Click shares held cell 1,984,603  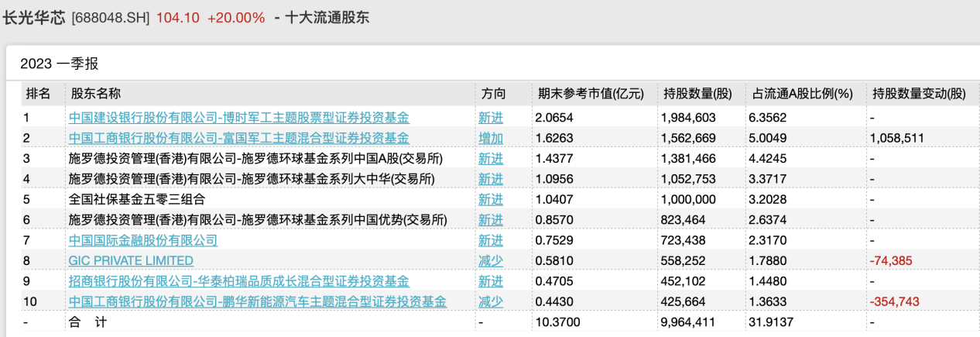pyautogui.click(x=689, y=118)
